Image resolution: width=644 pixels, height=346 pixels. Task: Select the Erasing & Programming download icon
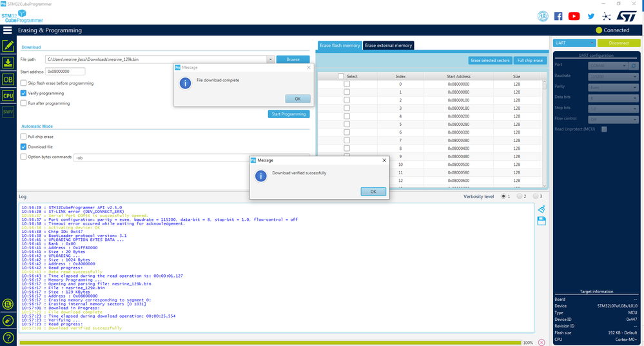point(8,63)
